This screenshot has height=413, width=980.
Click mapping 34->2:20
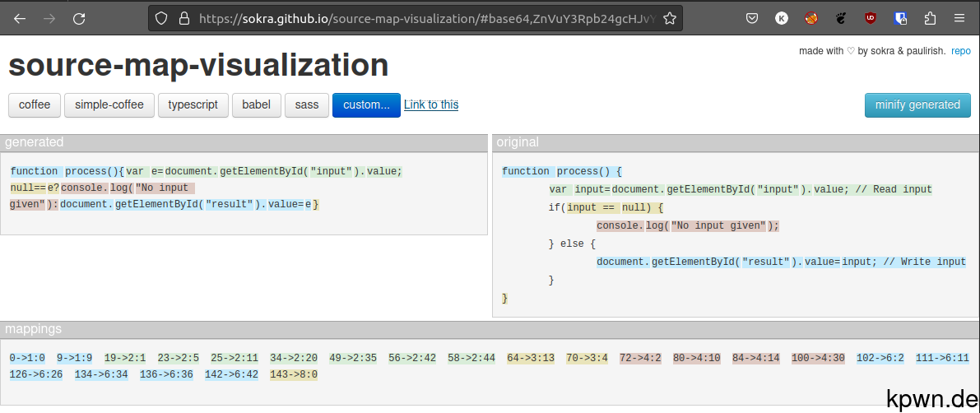[x=294, y=358]
